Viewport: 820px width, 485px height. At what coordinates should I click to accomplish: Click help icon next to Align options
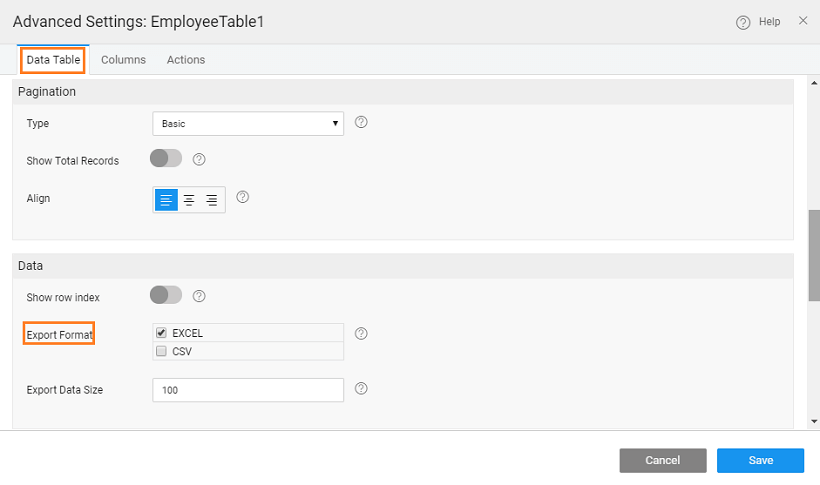coord(242,197)
